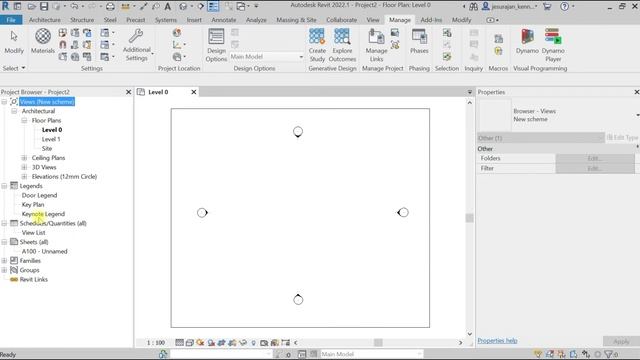Click the Apply button in Properties
Image resolution: width=640 pixels, height=360 pixels.
coord(621,341)
